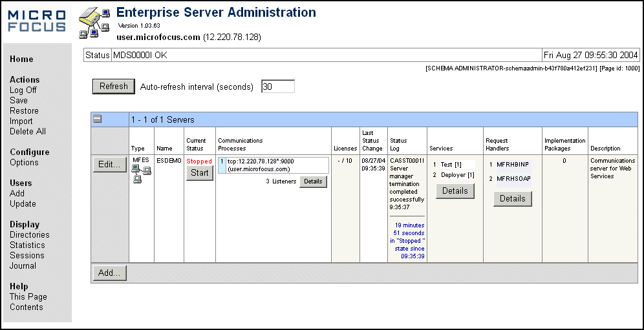Click the Refresh button
The height and width of the screenshot is (330, 644).
point(113,87)
